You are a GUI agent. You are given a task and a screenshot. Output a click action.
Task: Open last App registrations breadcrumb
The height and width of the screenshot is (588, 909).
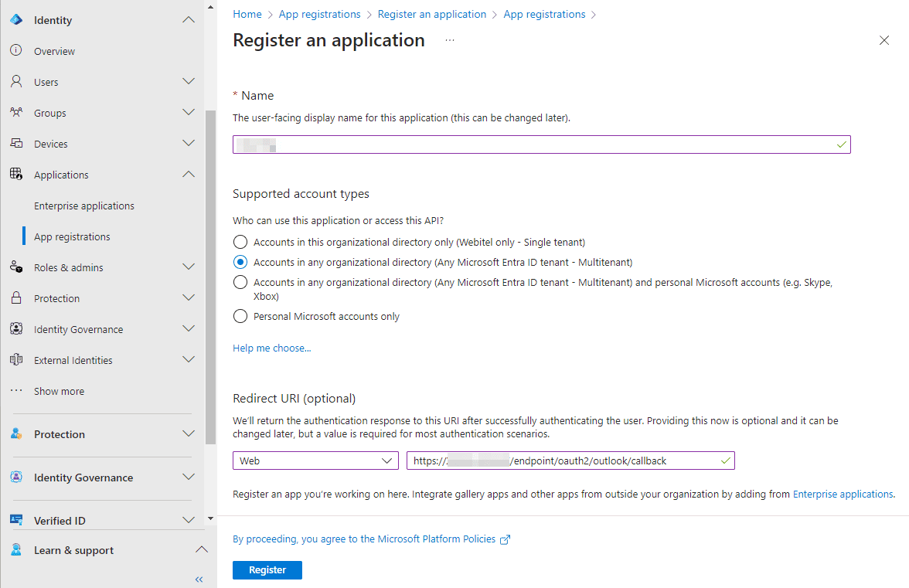[x=544, y=14]
